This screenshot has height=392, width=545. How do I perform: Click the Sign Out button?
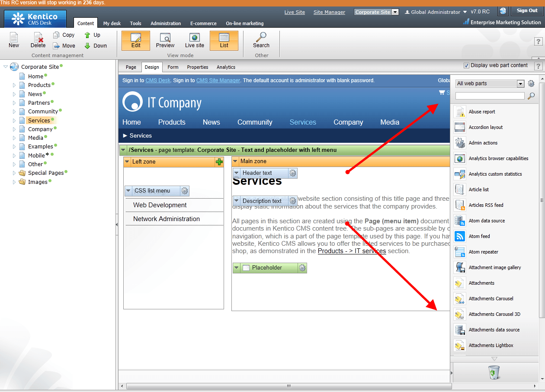[527, 11]
